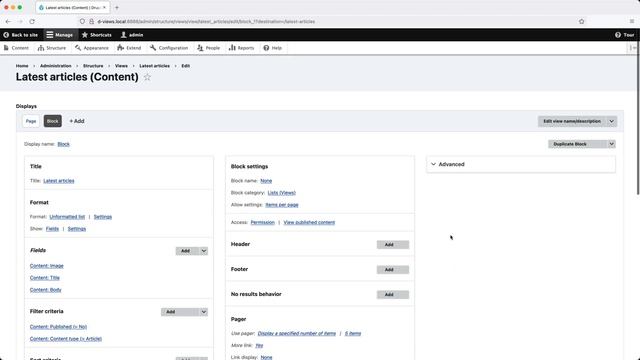Go to Home breadcrumb
640x360 pixels.
pyautogui.click(x=22, y=66)
